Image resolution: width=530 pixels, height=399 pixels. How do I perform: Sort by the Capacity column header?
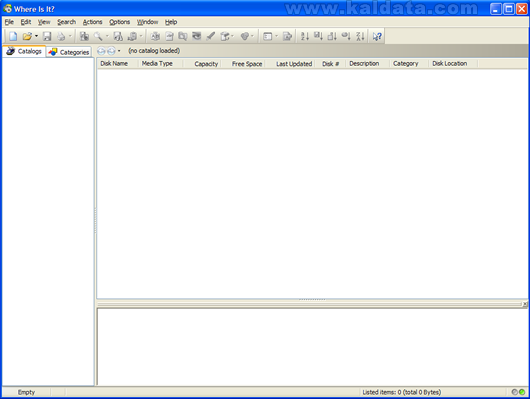[x=202, y=64]
